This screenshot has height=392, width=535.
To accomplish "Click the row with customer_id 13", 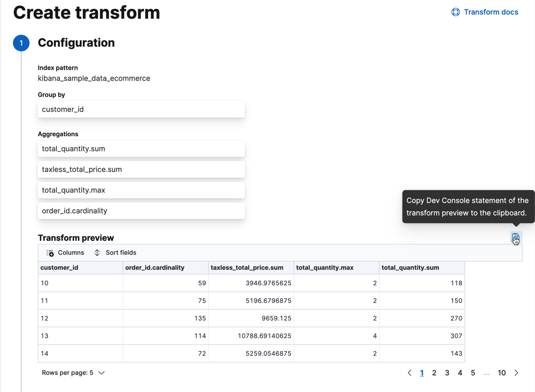I will (x=207, y=336).
